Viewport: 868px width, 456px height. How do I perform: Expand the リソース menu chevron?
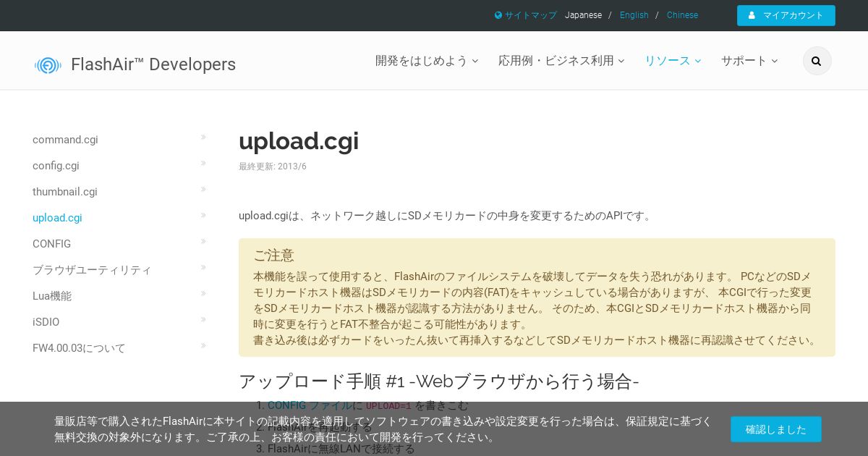click(698, 61)
